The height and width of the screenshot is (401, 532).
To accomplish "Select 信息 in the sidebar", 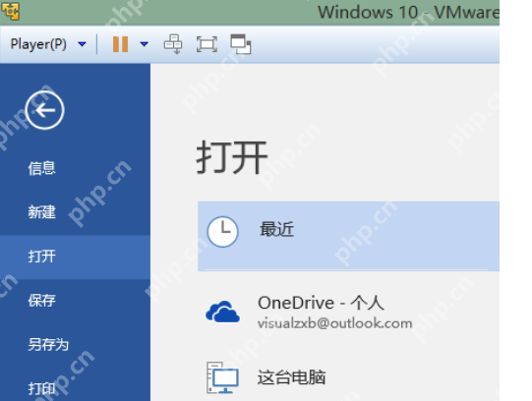I will 41,168.
